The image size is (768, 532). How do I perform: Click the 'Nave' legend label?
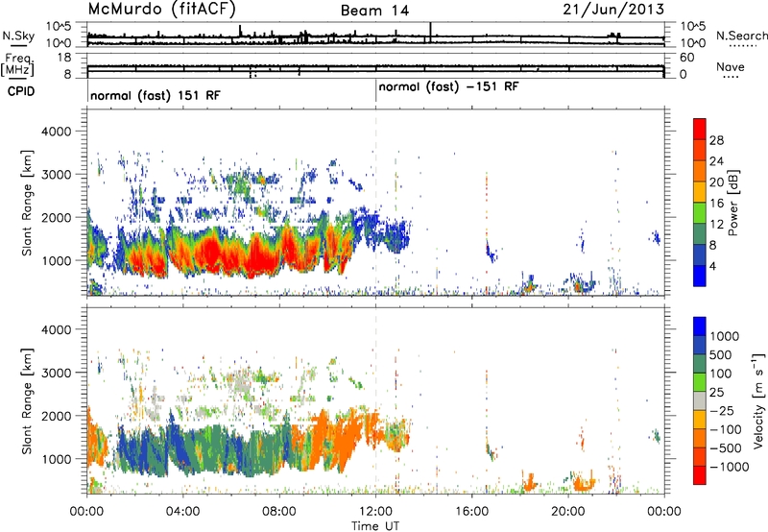point(731,66)
